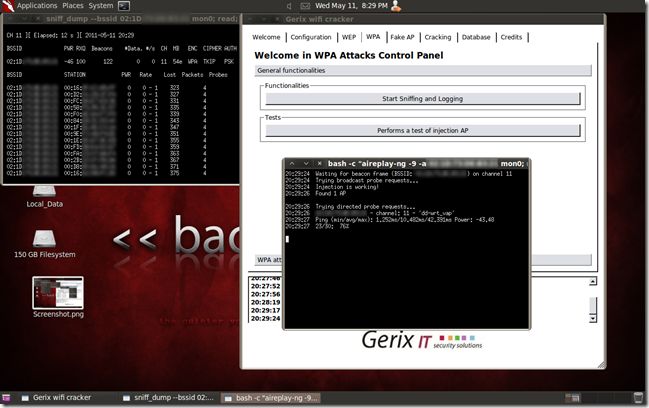649x408 pixels.
Task: Click the station row with Lost 323
Action: coord(107,88)
